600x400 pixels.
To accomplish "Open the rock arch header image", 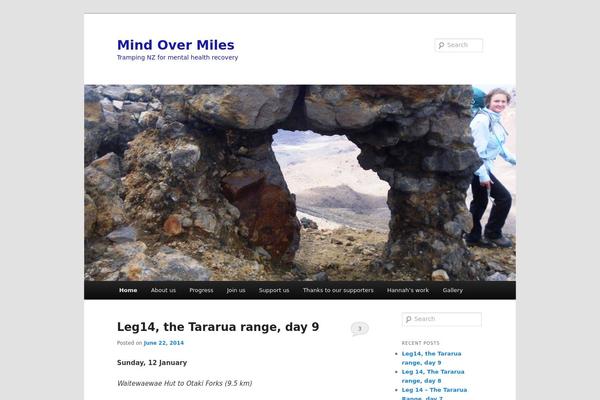I will tap(300, 183).
